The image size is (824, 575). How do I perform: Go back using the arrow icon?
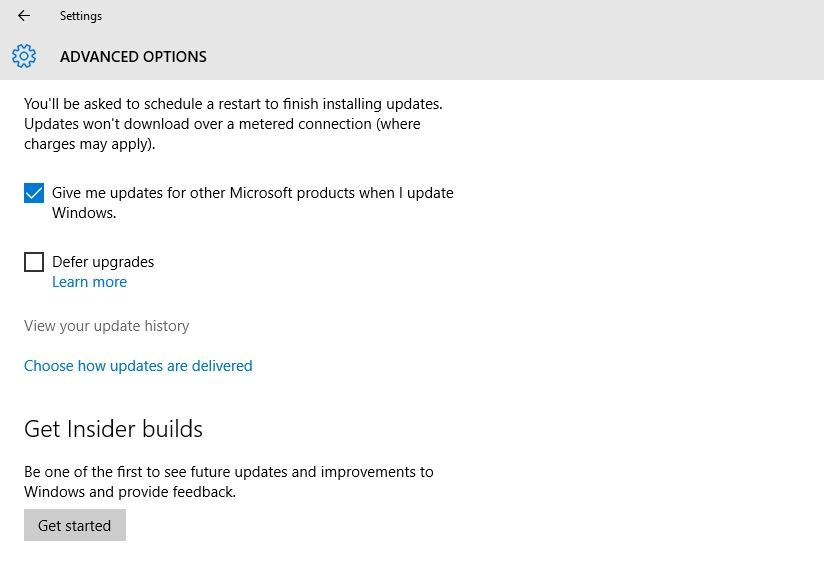click(x=24, y=16)
